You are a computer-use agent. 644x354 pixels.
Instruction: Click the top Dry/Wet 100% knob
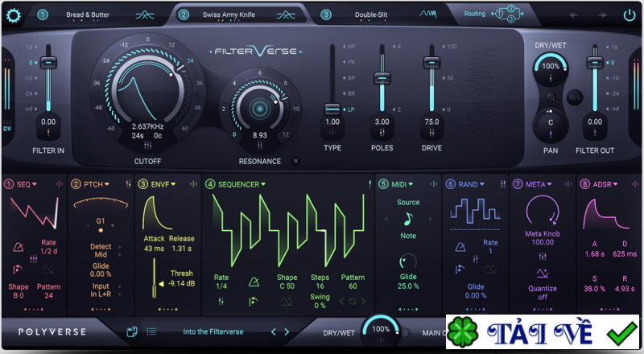point(551,68)
